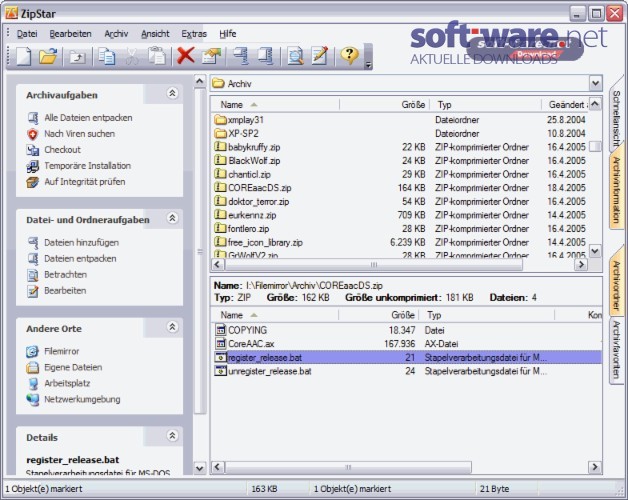Click the Copy toolbar icon
Image resolution: width=628 pixels, height=500 pixels.
pyautogui.click(x=107, y=56)
